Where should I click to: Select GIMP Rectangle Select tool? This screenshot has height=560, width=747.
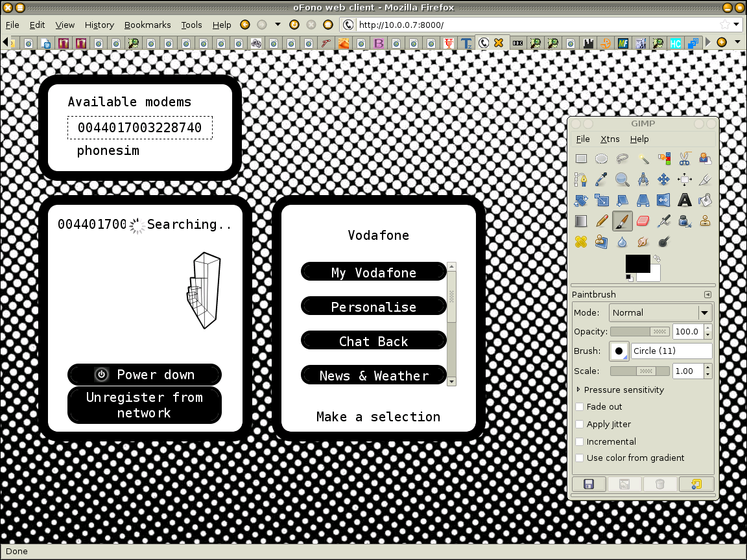(581, 159)
